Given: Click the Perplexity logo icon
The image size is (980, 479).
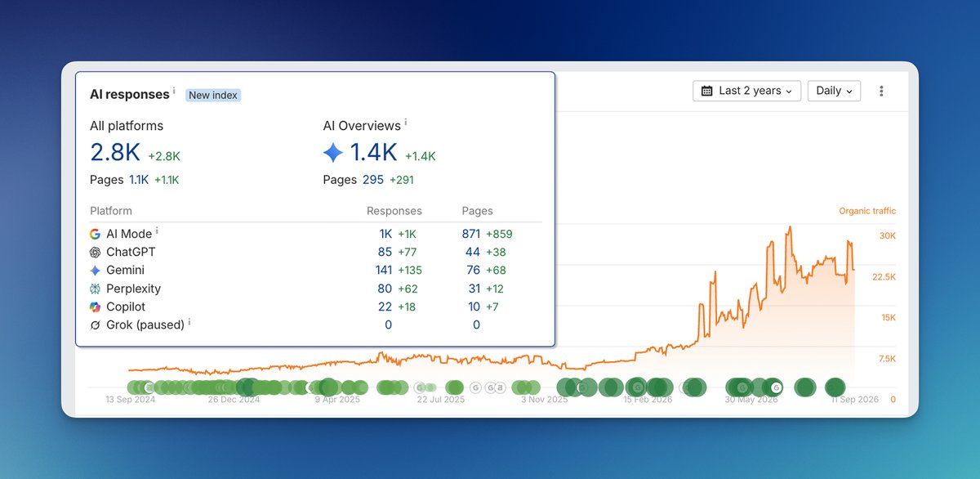Looking at the screenshot, I should [95, 289].
